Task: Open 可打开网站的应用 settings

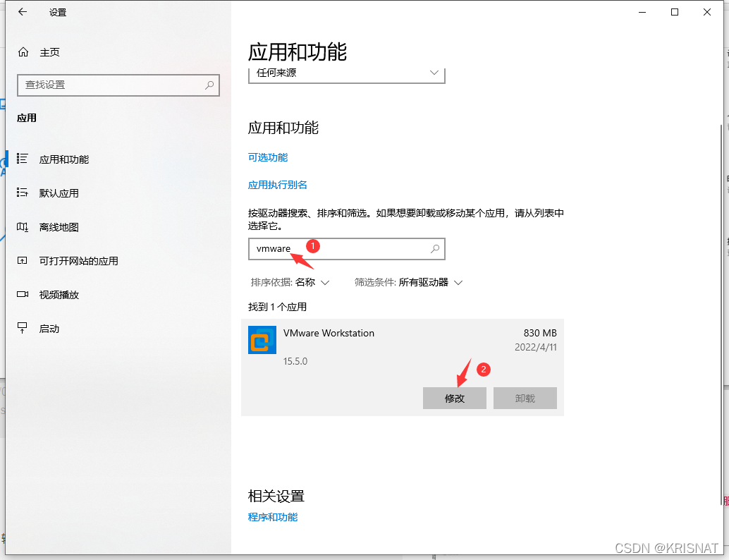Action: (80, 261)
